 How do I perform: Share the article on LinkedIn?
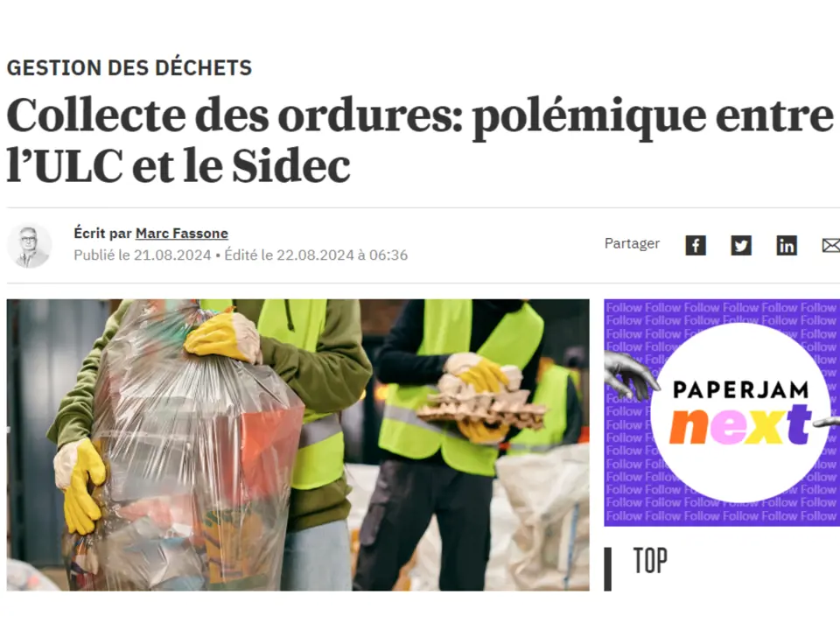click(x=787, y=245)
